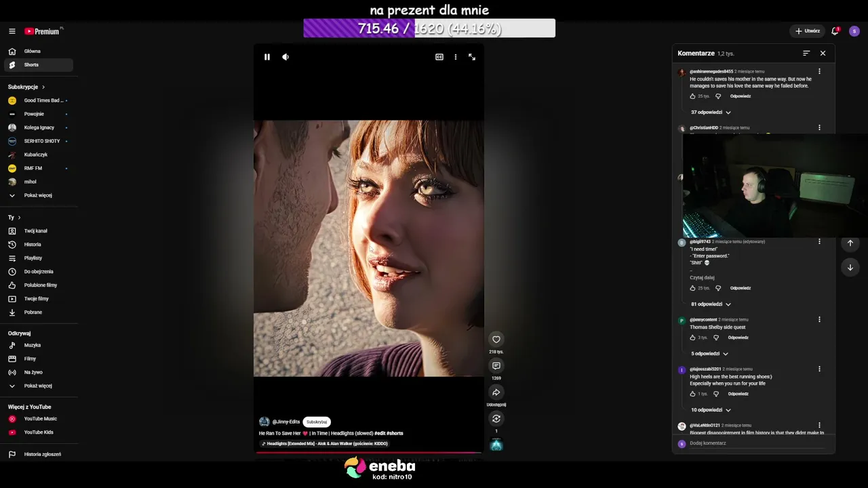868x488 pixels.
Task: Open the hamburger guide menu
Action: [12, 31]
